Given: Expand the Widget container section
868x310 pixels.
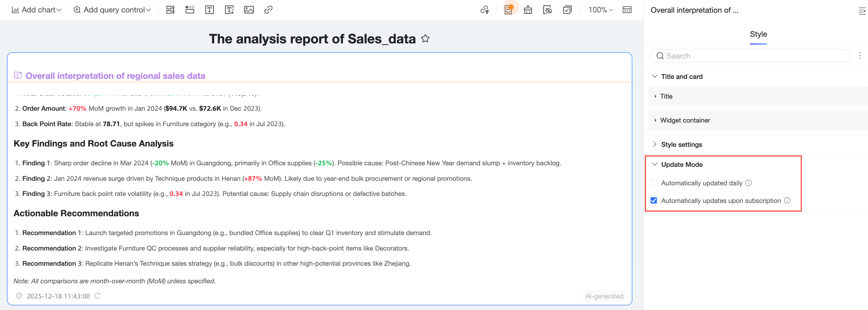Looking at the screenshot, I should coord(684,120).
